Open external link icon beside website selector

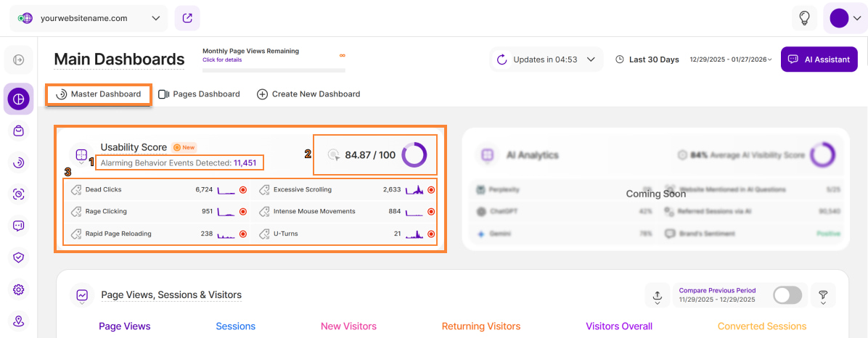tap(187, 18)
